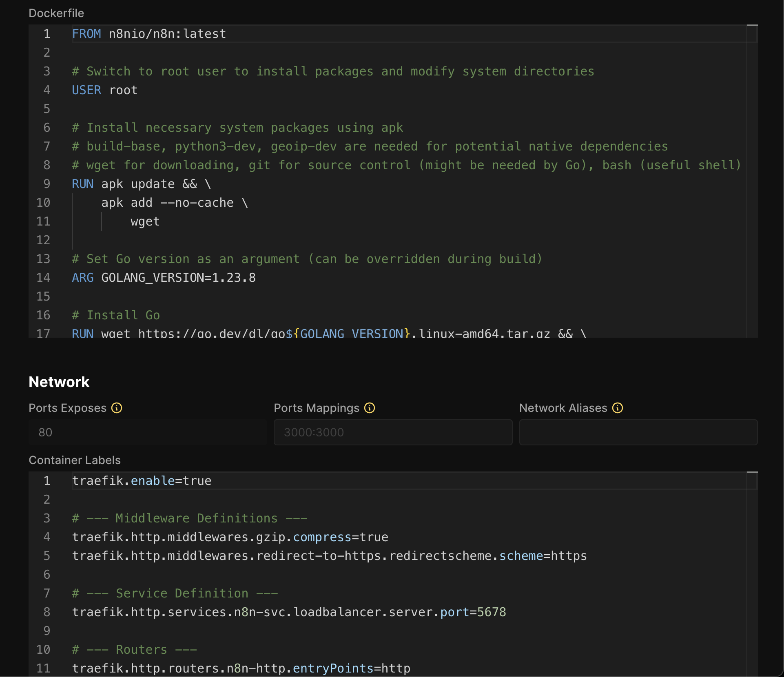Click the 'Dockerfile' field label

coord(56,13)
